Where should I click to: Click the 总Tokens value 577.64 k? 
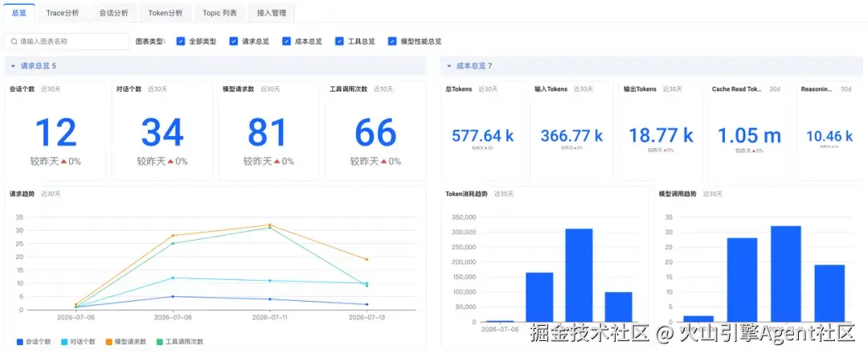point(483,136)
